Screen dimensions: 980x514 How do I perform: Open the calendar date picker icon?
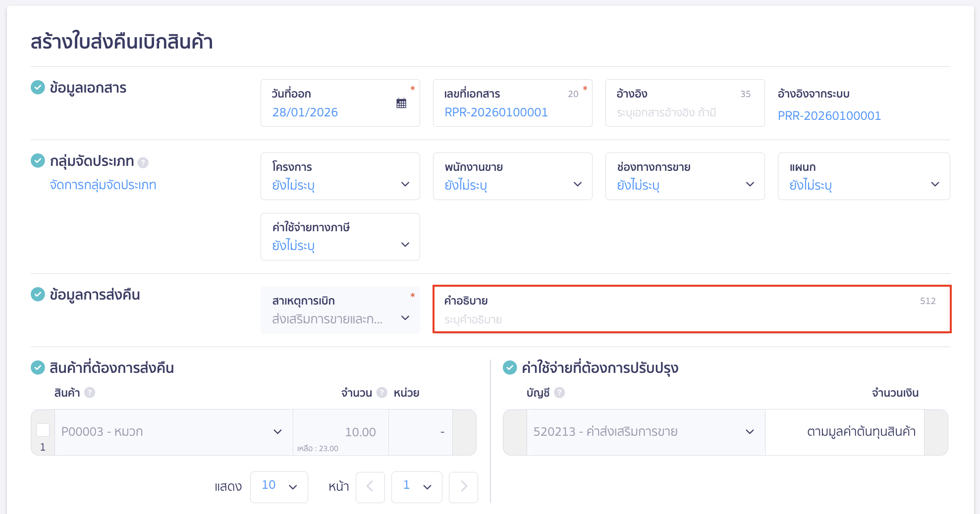[x=401, y=103]
